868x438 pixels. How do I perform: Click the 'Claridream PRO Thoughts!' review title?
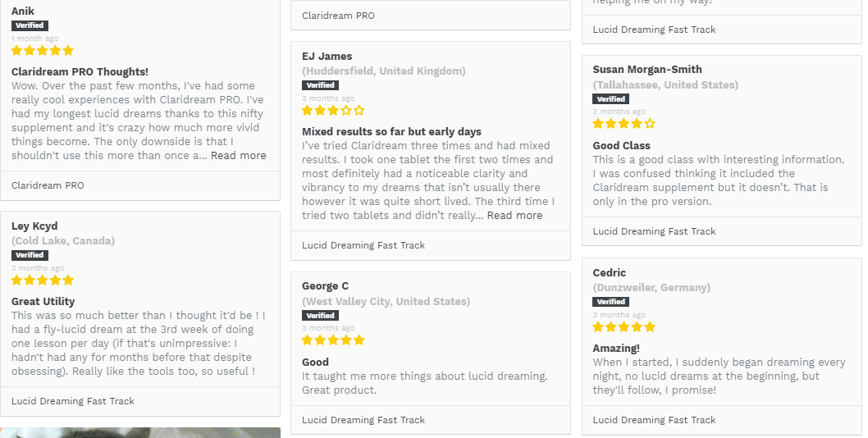(x=80, y=72)
